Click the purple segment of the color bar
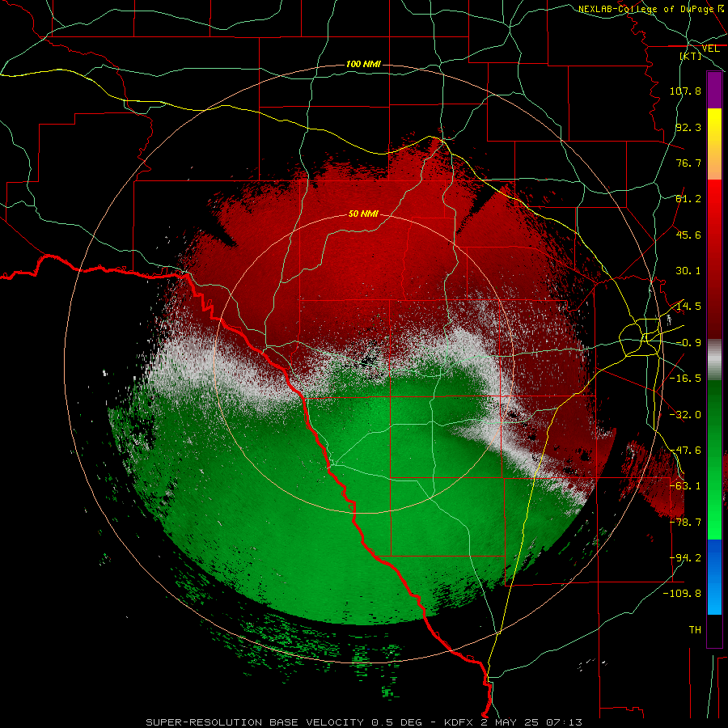 (x=714, y=90)
